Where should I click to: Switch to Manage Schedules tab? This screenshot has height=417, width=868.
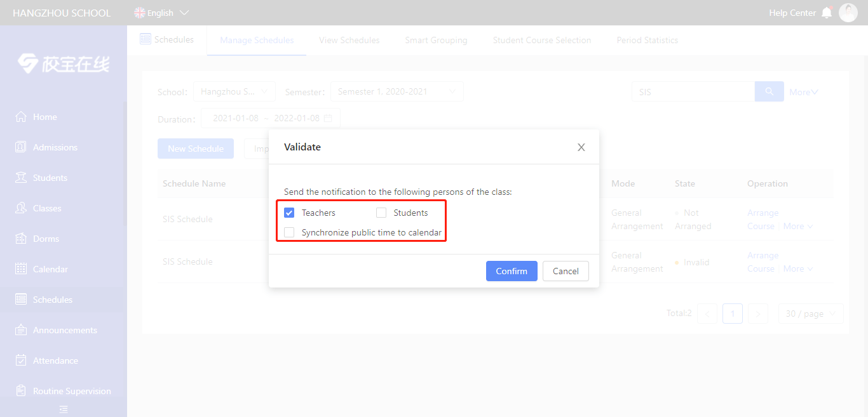pos(257,40)
